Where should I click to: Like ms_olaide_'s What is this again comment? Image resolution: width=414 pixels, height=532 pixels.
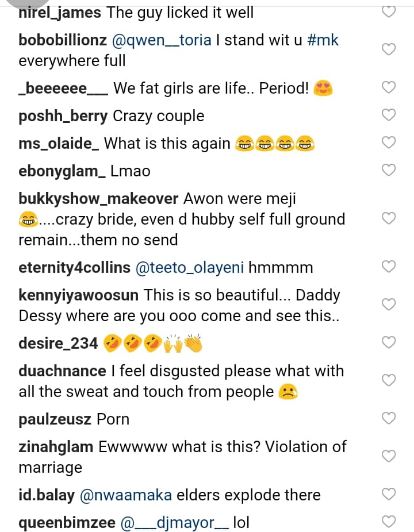coord(389,142)
